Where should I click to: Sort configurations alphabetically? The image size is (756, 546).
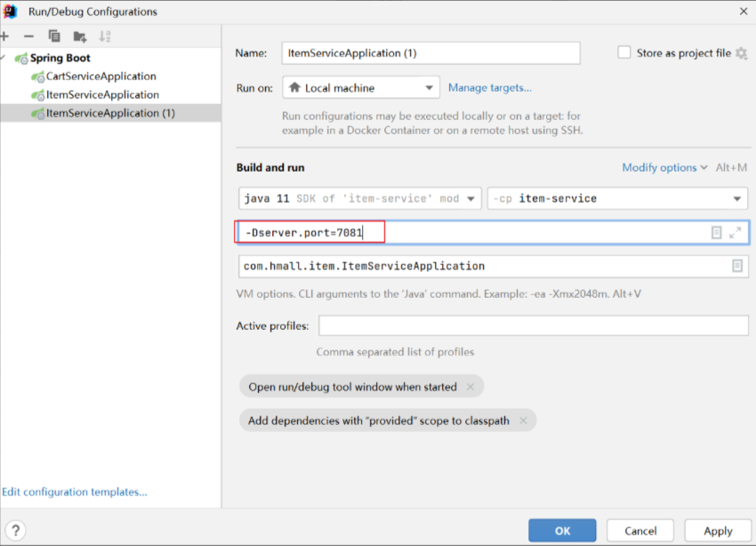(105, 36)
